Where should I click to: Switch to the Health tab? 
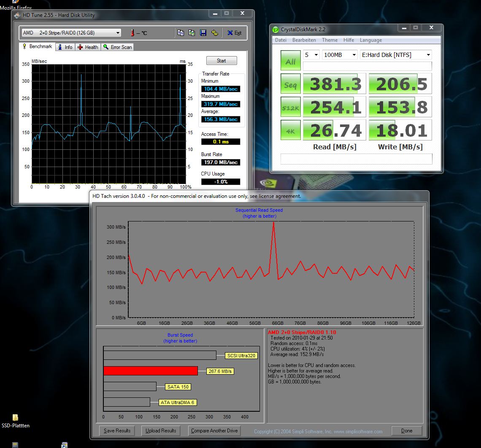click(88, 47)
